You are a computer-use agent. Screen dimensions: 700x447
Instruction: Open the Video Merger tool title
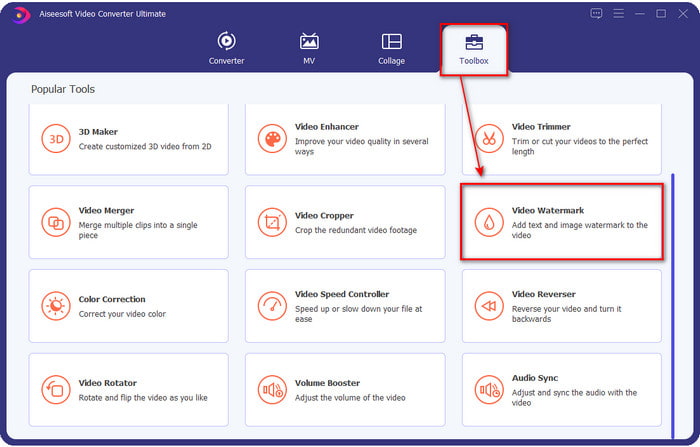tap(106, 210)
